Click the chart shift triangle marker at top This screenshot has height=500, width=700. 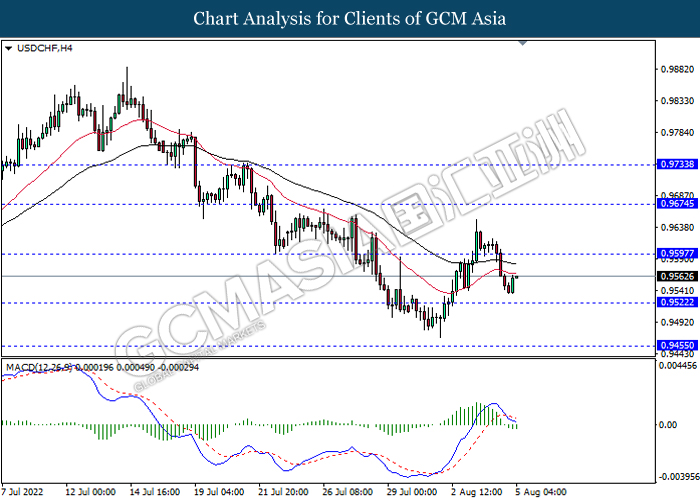tap(523, 43)
